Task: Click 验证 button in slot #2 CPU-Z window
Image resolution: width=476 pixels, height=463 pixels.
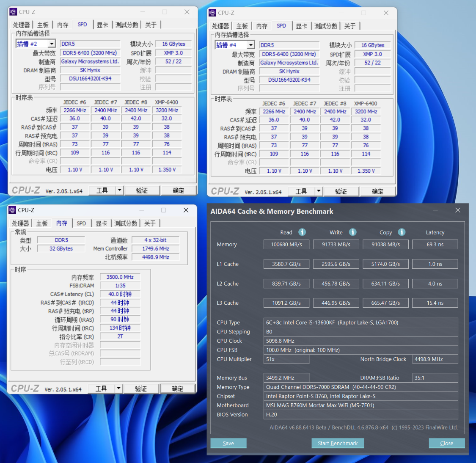Action: (x=142, y=190)
